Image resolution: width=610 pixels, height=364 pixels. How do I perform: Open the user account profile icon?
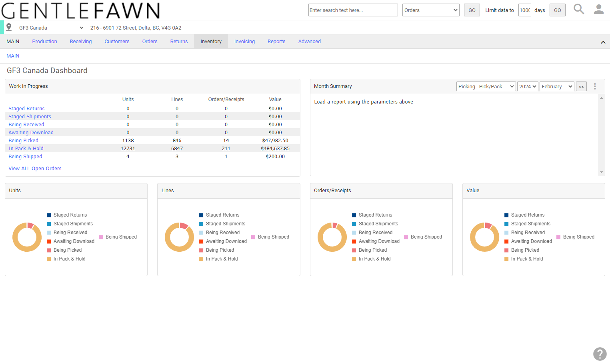pos(599,9)
